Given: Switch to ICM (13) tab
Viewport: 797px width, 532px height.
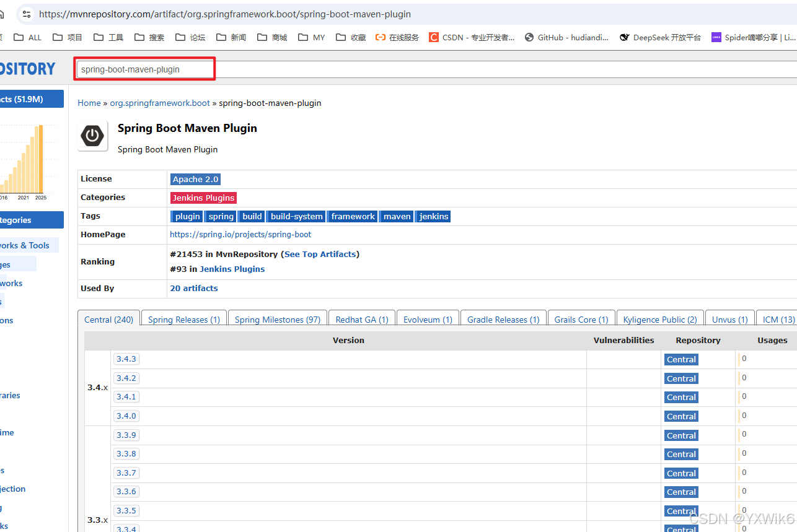Looking at the screenshot, I should pyautogui.click(x=777, y=320).
